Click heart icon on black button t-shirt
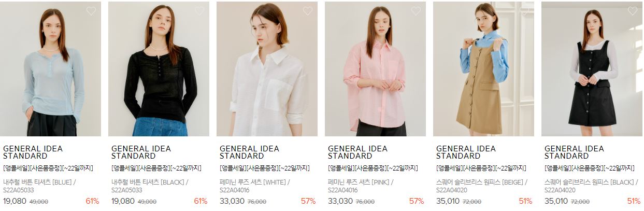 [199, 11]
